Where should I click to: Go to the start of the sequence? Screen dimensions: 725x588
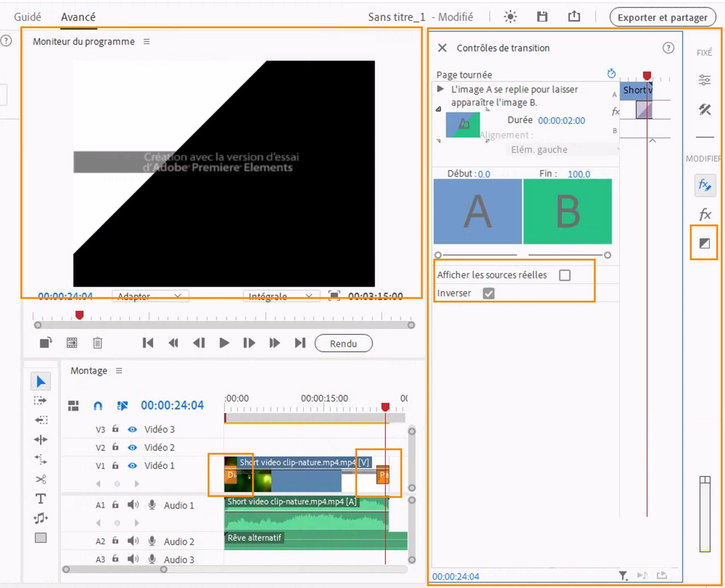148,343
